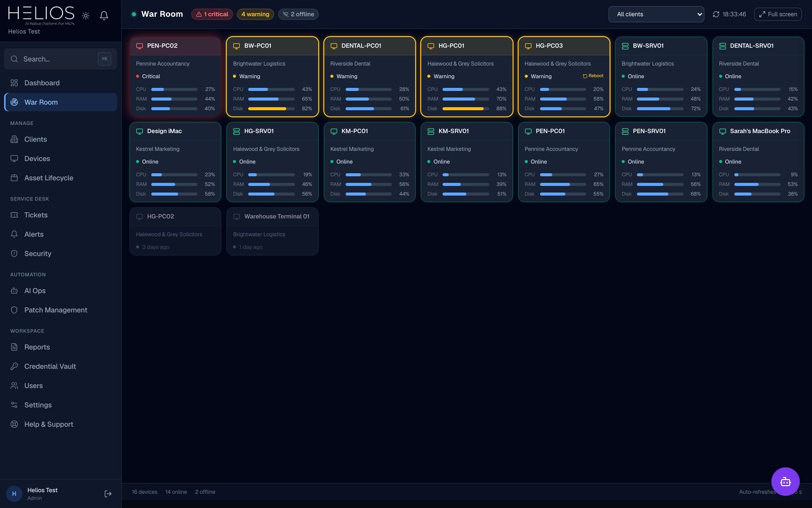The image size is (812, 508).
Task: Go to Devices section
Action: click(60, 158)
